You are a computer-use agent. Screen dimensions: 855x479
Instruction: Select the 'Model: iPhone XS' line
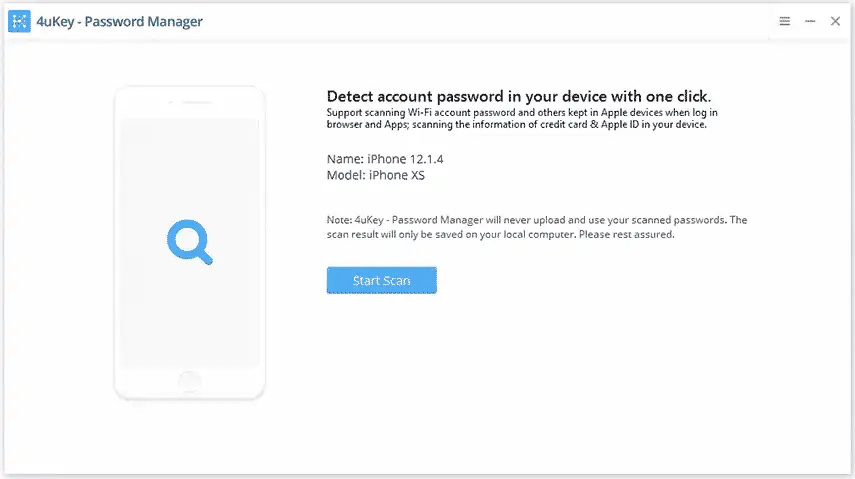[376, 175]
